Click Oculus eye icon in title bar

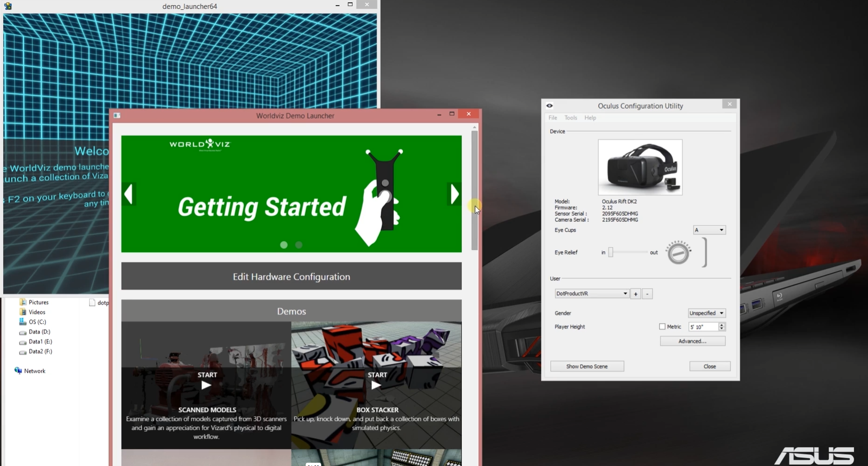pyautogui.click(x=549, y=106)
